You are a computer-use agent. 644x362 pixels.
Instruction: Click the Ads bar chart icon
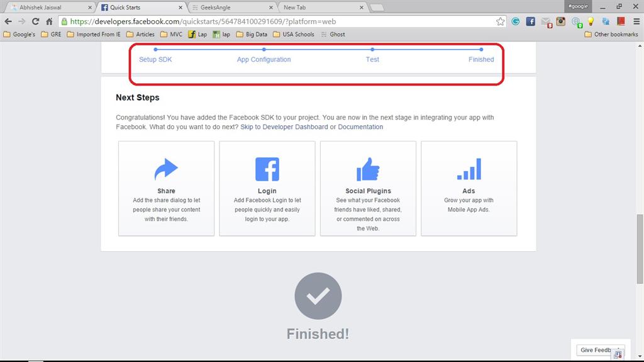pos(469,169)
